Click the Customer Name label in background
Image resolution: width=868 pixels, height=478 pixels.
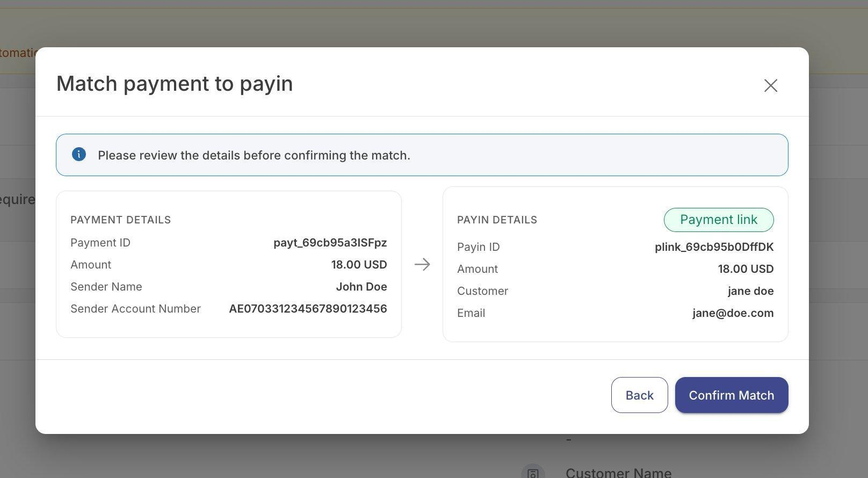[x=618, y=472]
